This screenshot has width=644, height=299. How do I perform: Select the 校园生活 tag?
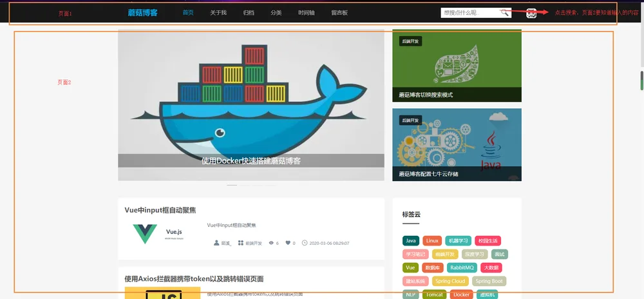(x=488, y=240)
